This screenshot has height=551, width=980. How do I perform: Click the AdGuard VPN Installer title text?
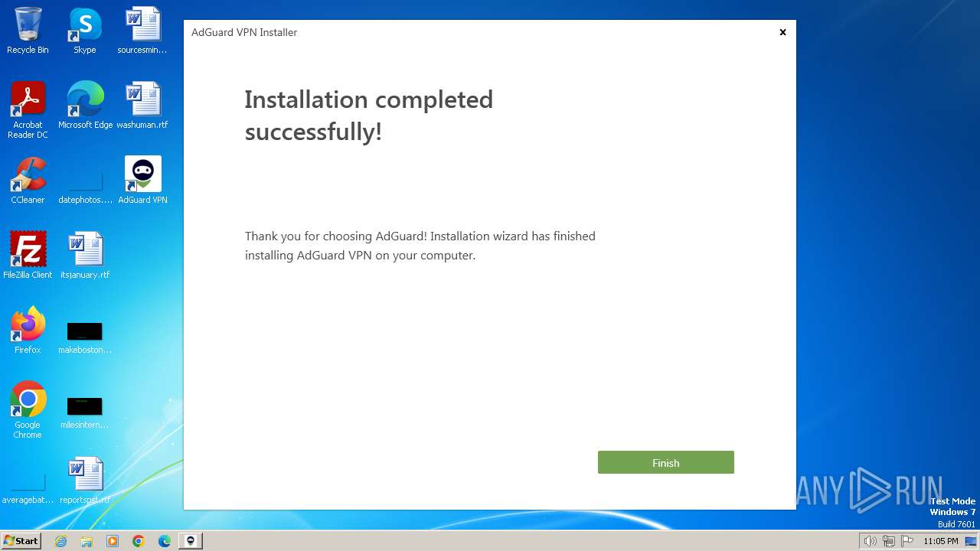tap(244, 32)
